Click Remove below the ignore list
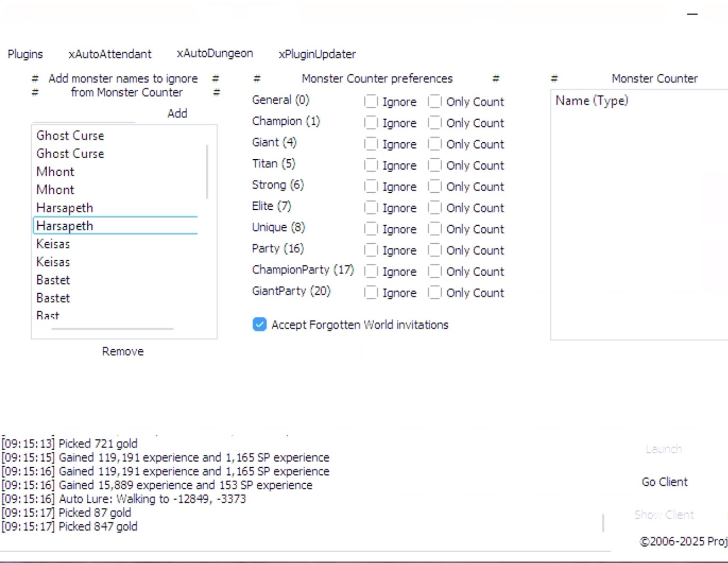Image resolution: width=728 pixels, height=563 pixels. click(x=122, y=352)
